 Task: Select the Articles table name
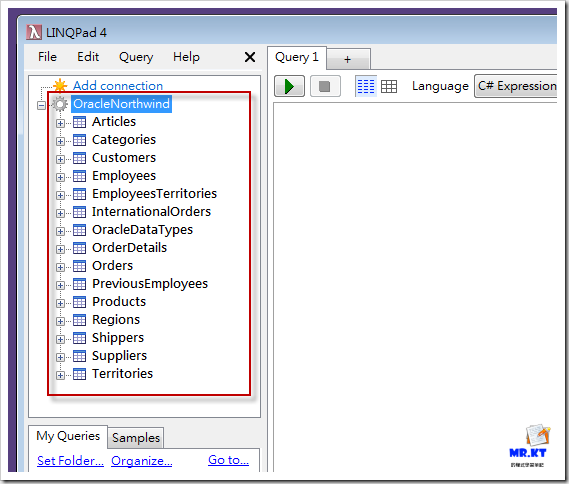click(x=114, y=122)
